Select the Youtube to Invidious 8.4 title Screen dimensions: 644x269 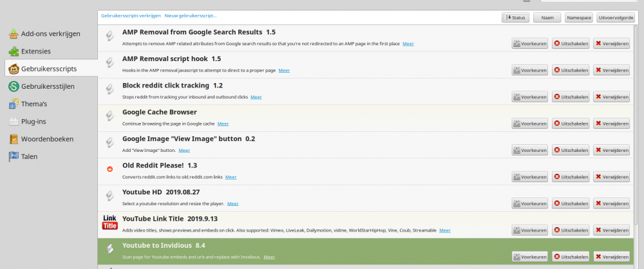pos(164,246)
